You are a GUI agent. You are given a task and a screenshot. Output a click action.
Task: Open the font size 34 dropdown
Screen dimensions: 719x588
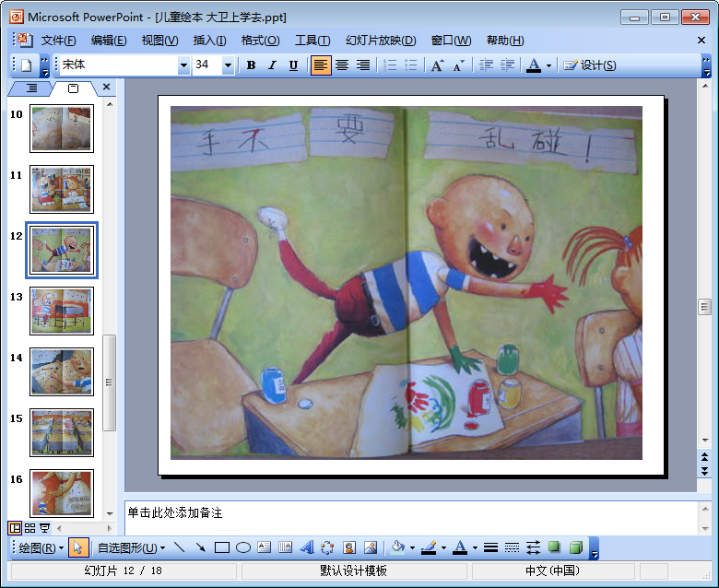pos(228,65)
